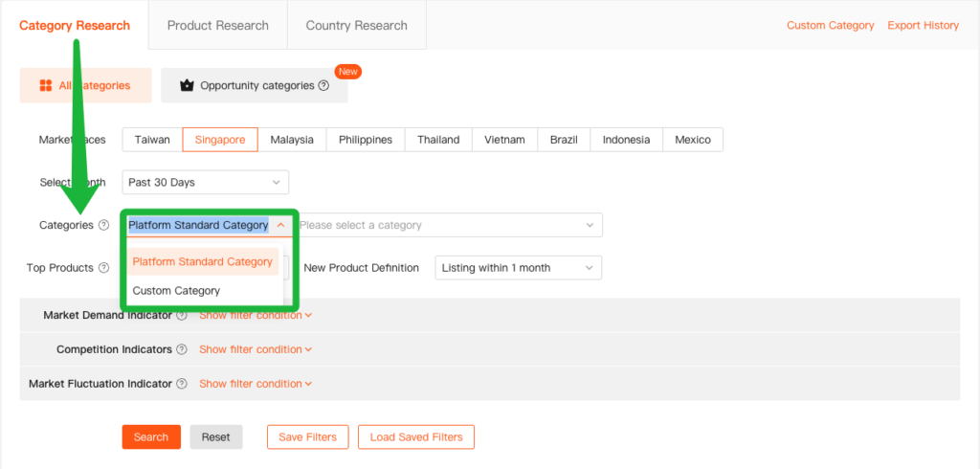Viewport: 980px width, 469px height.
Task: Open the Past 30 Days month dropdown
Action: tap(205, 182)
